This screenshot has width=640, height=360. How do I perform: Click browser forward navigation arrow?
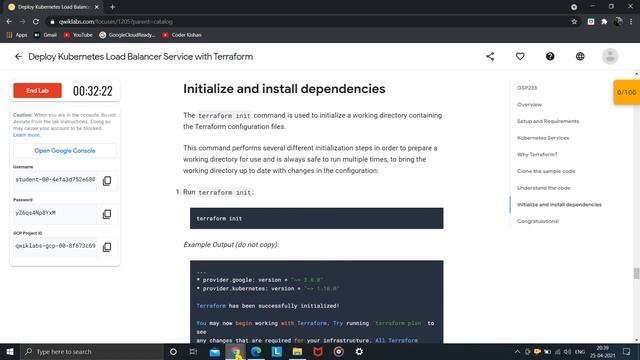(x=22, y=22)
